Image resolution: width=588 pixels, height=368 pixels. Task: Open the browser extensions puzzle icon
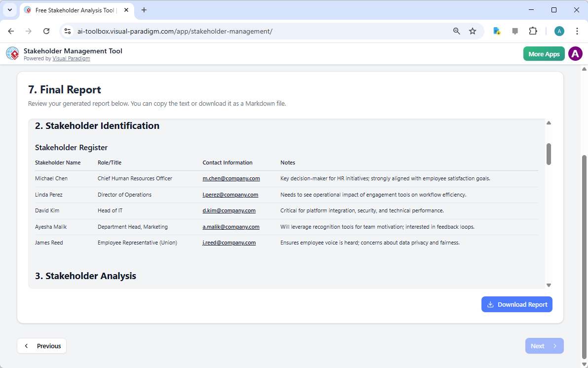coord(533,31)
